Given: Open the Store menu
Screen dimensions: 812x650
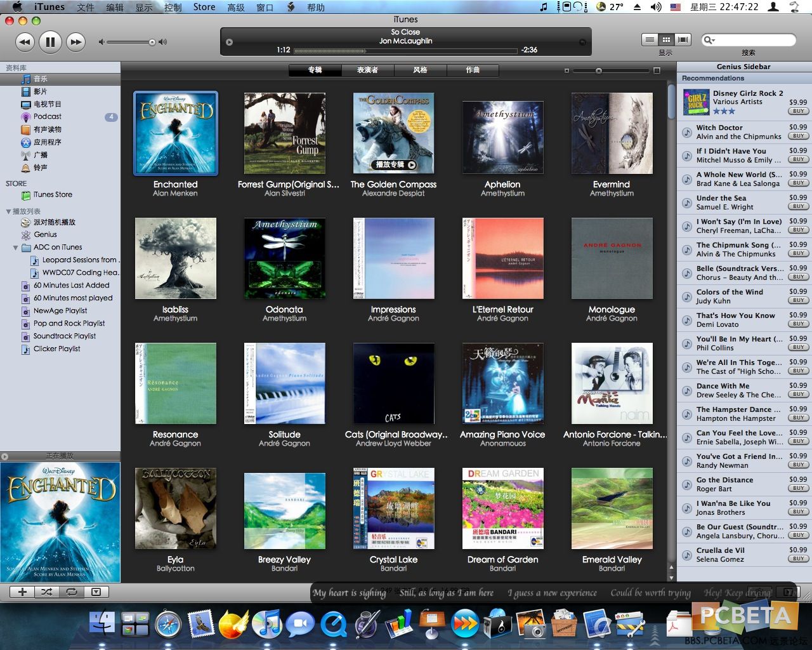Looking at the screenshot, I should click(x=204, y=7).
